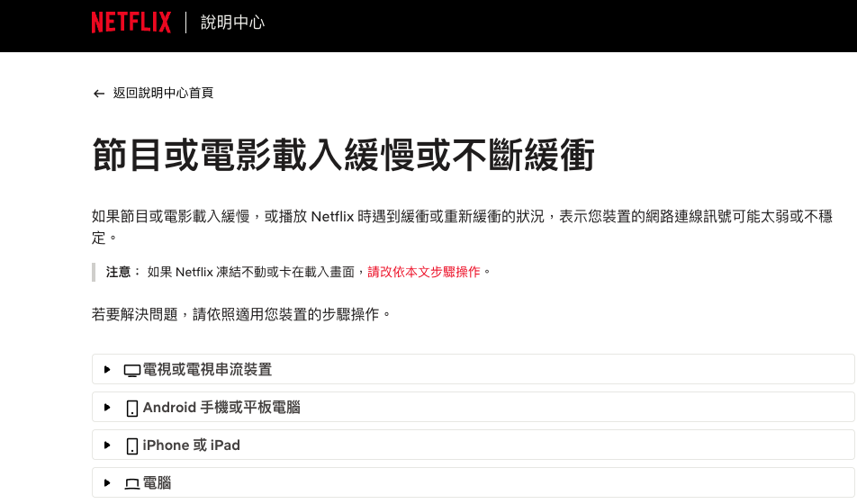Click the phone icon beside iPhone 或 iPad
The height and width of the screenshot is (504, 857).
[x=132, y=446]
